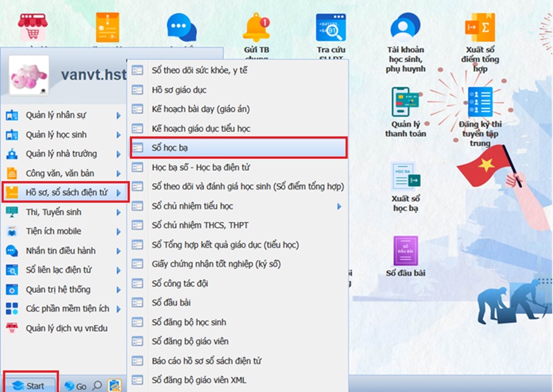Screen dimensions: 553x392
Task: Click the Quản lý dịch vụ vnEdu icon
Action: (x=12, y=328)
